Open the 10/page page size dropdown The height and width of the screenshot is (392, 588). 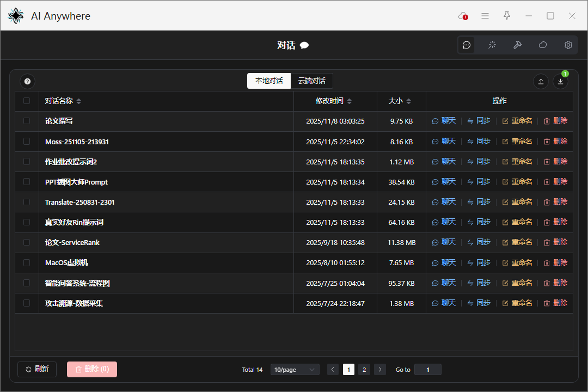point(295,370)
